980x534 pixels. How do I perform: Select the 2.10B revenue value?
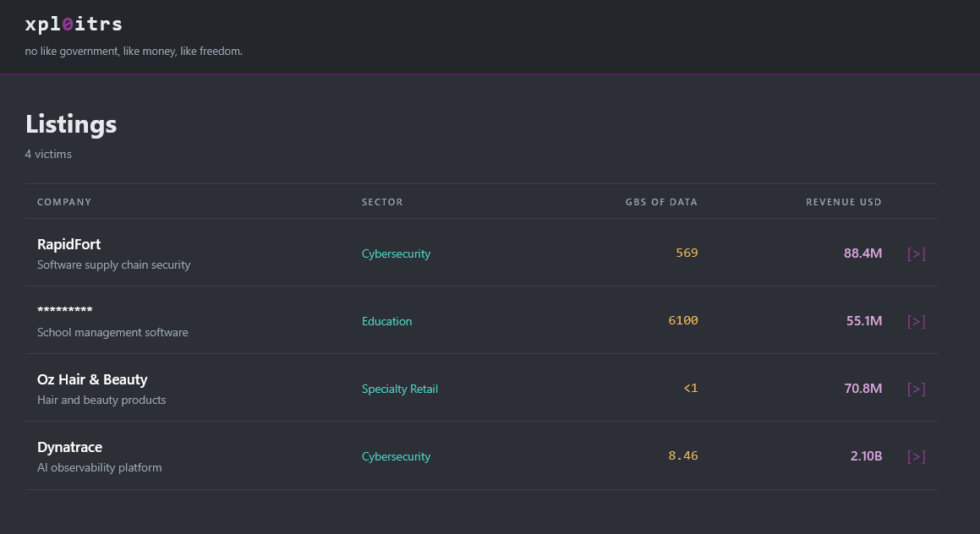click(x=866, y=456)
